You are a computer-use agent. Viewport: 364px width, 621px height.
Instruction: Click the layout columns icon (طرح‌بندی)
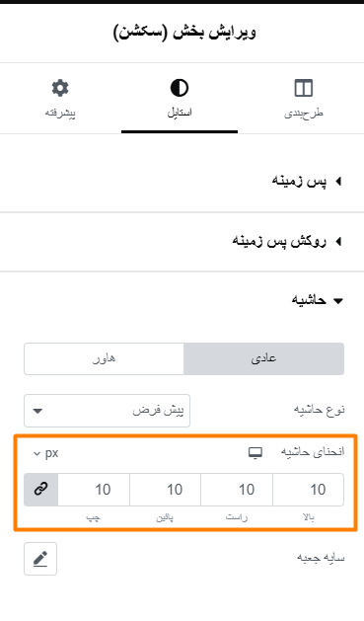tap(304, 88)
